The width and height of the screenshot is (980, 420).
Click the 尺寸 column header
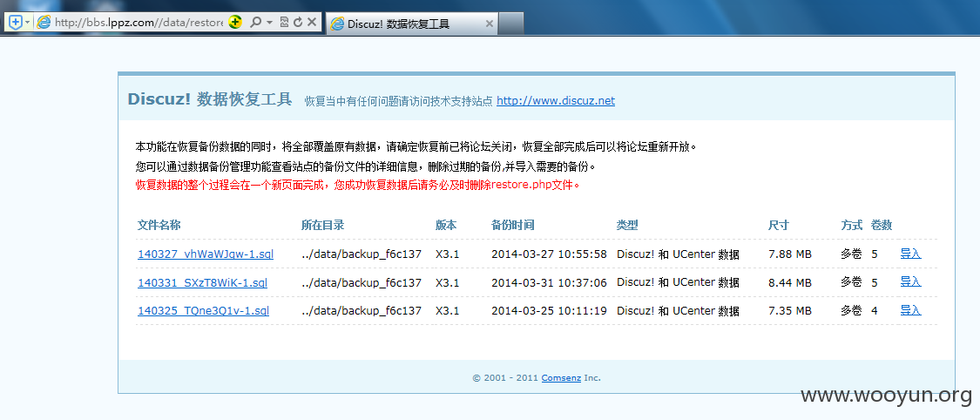pos(779,225)
